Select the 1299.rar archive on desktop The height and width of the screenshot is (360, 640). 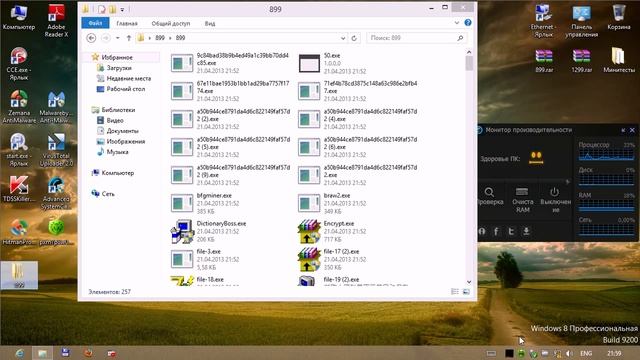point(581,60)
